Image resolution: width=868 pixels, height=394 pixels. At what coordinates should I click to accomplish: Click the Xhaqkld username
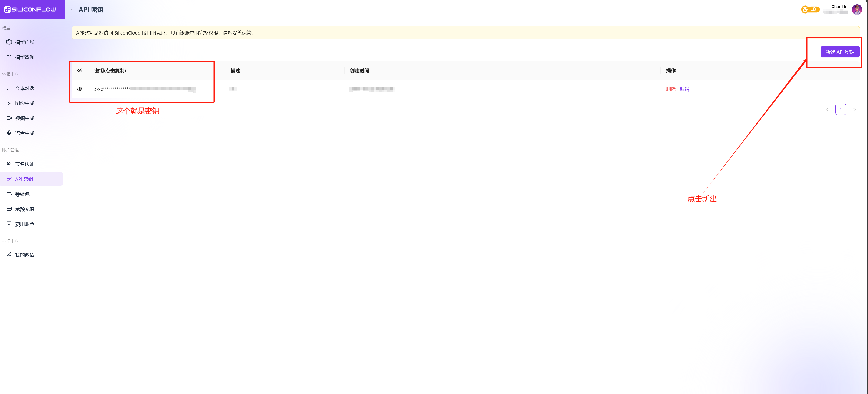pos(839,7)
